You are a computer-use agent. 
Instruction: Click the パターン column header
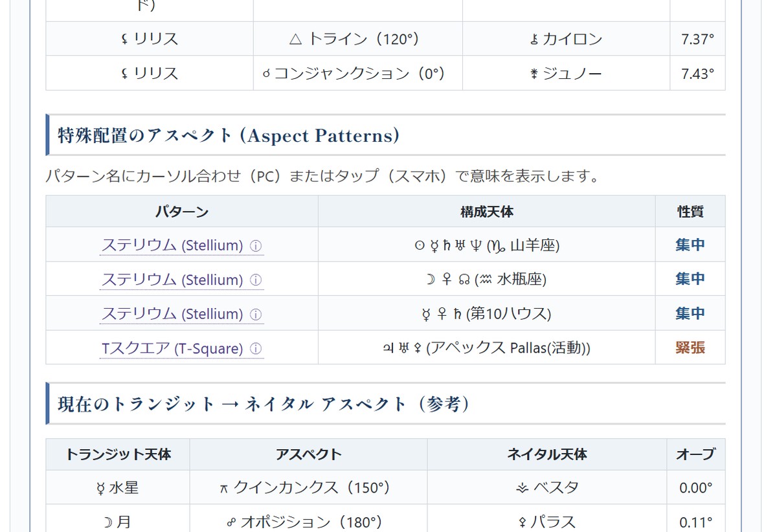click(x=182, y=212)
